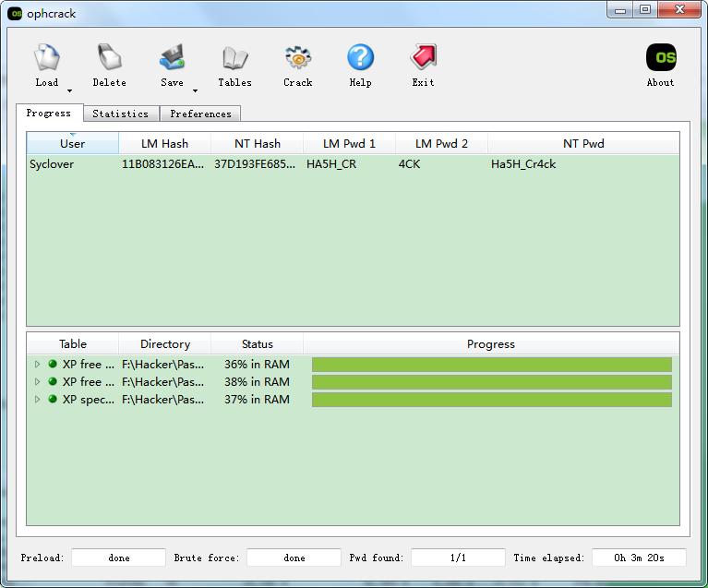Click NT hash cell 37D193FE685...

click(x=255, y=164)
